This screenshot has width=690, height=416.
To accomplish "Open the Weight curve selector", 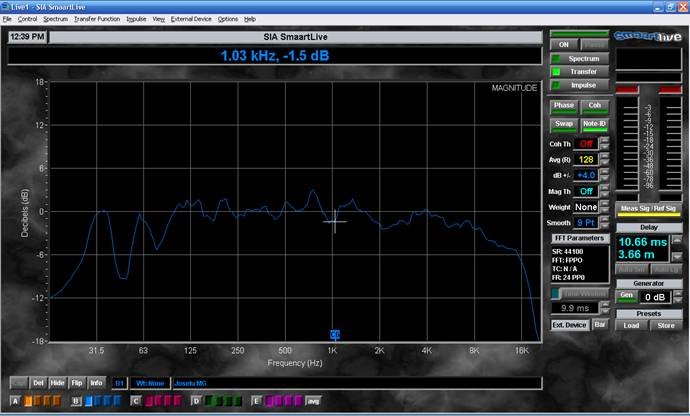I will (586, 207).
